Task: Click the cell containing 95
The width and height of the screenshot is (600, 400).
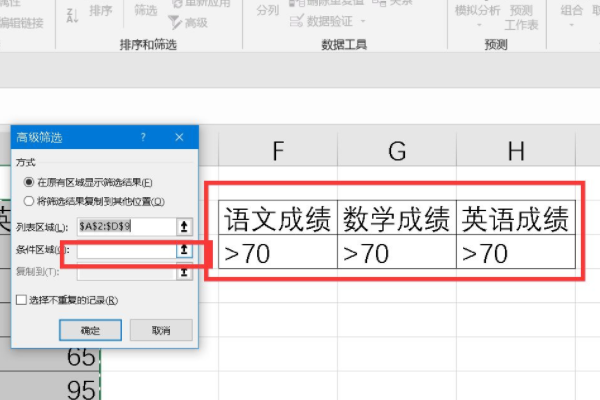Action: point(81,387)
